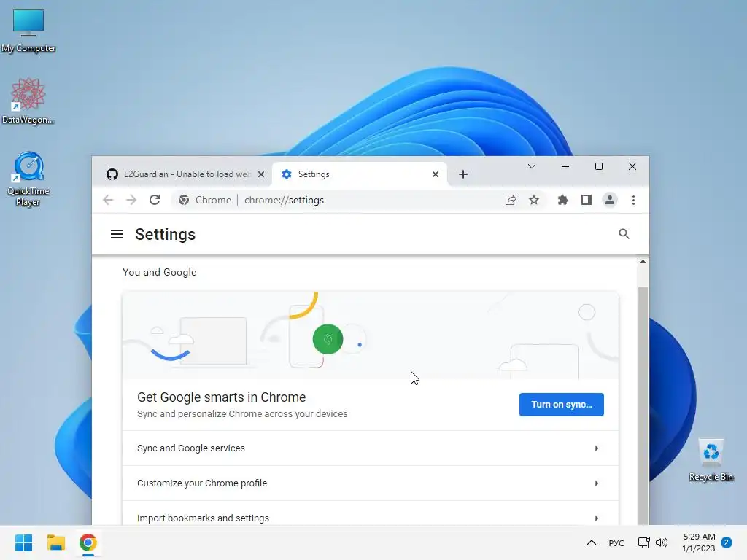
Task: Click the Chrome site info icon in the address bar
Action: click(184, 200)
